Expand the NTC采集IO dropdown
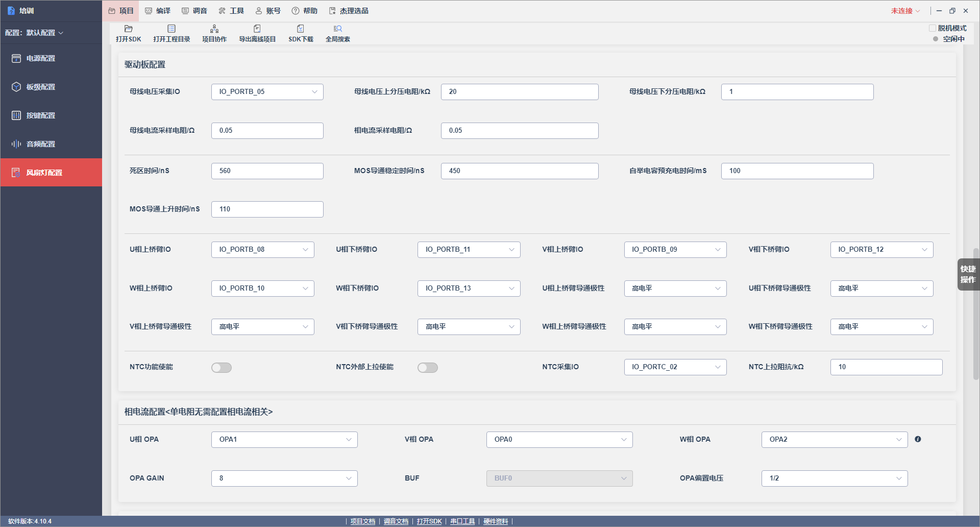Viewport: 980px width, 527px height. tap(675, 367)
